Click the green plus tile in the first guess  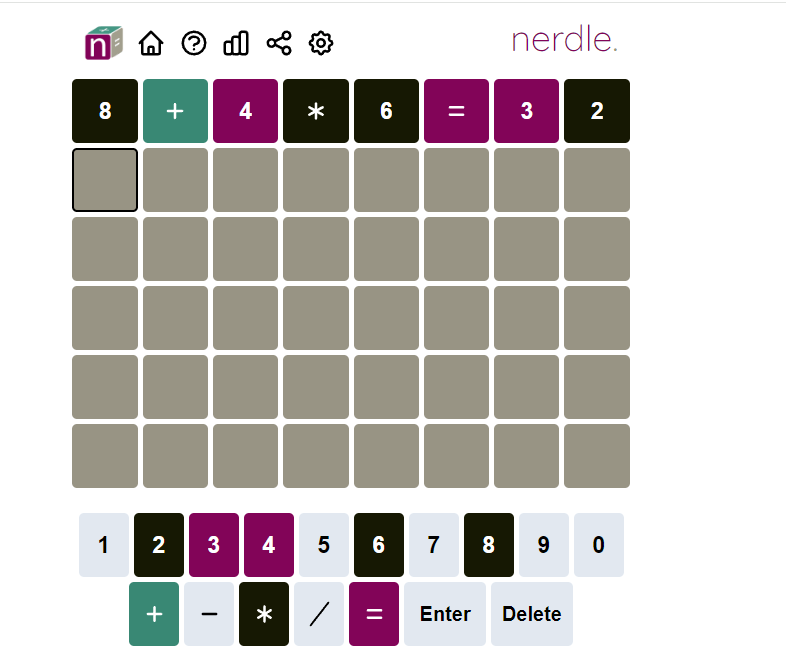(x=175, y=111)
